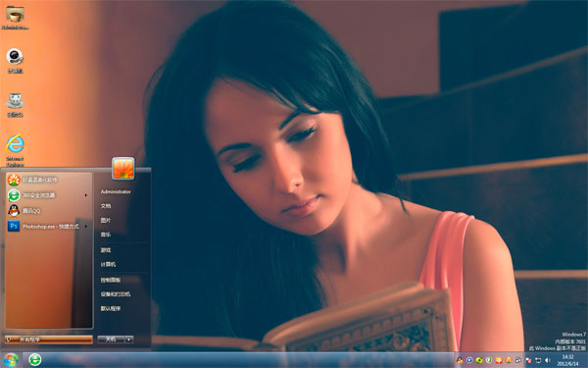Open 计算机 in the Start menu
The width and height of the screenshot is (588, 368).
pos(108,264)
